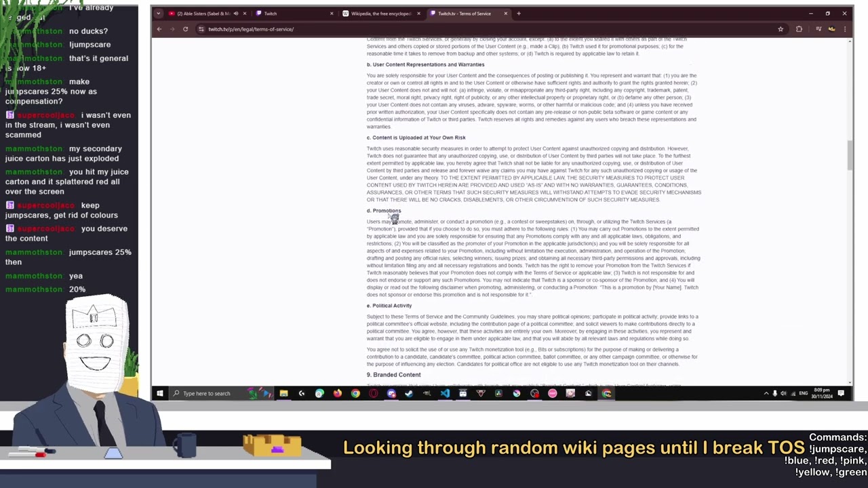
Task: Open the active Chrome window in taskbar
Action: point(606,393)
